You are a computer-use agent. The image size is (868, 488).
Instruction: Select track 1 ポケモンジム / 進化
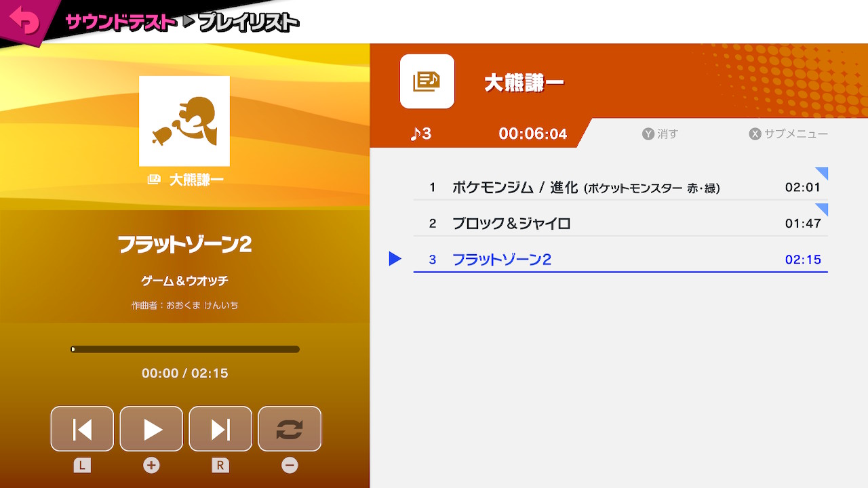[620, 187]
